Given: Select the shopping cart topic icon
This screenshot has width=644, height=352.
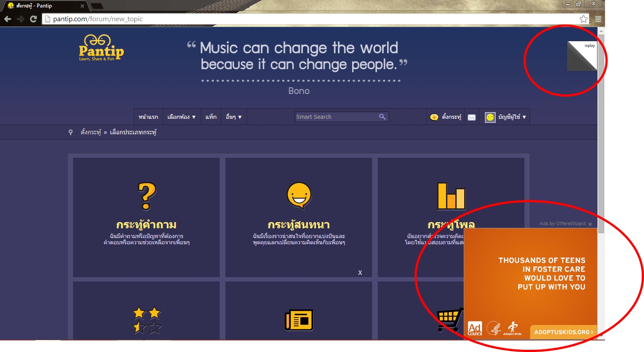Looking at the screenshot, I should pyautogui.click(x=450, y=320).
